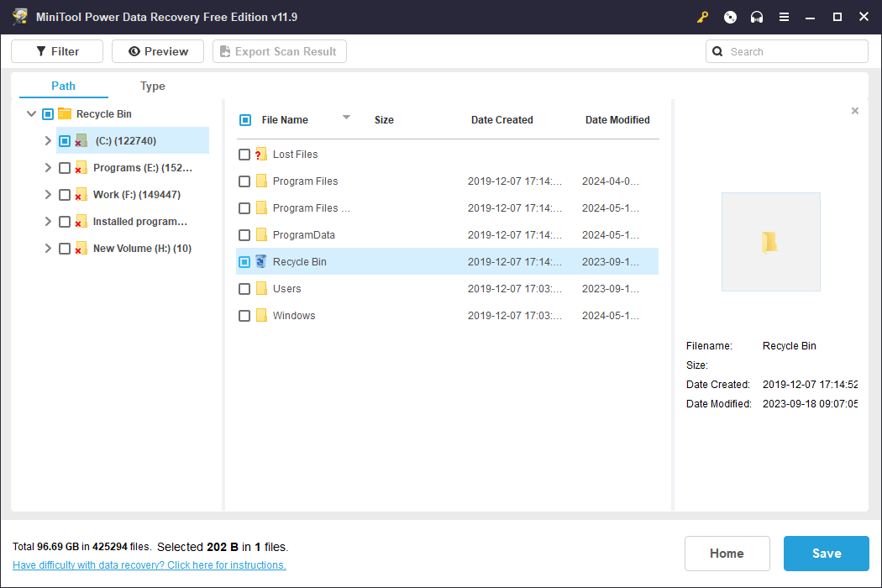Close the preview details panel

pyautogui.click(x=855, y=111)
